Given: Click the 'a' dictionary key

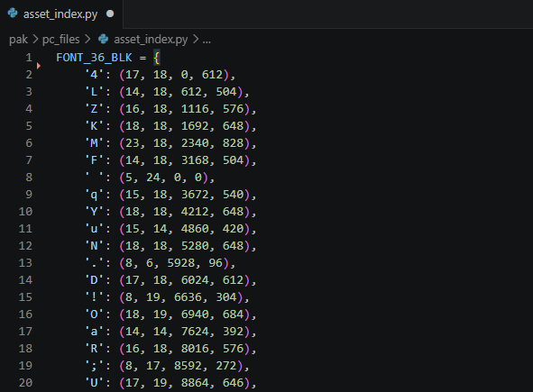Looking at the screenshot, I should 94,332.
